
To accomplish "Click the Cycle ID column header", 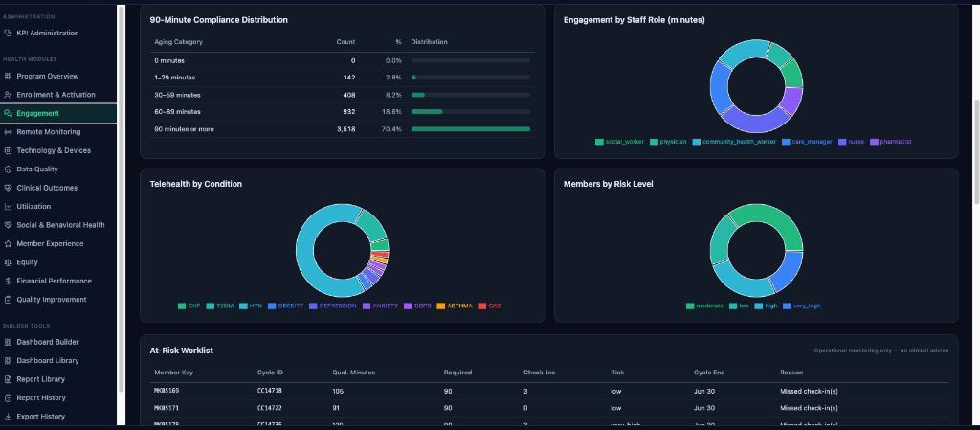I will click(270, 373).
